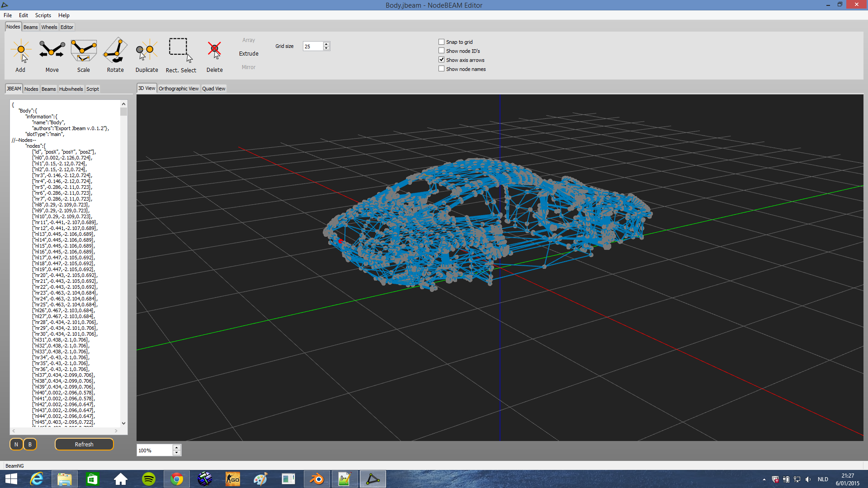Open Spotify from the taskbar

(x=149, y=479)
